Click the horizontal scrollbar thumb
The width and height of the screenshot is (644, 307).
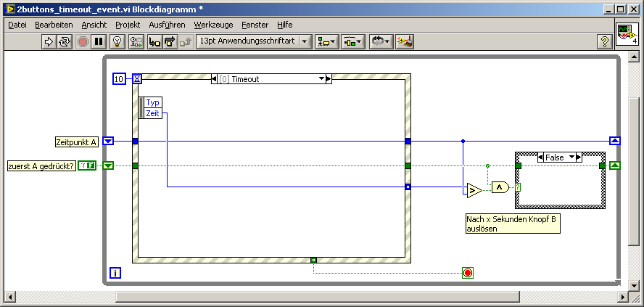tap(318, 296)
